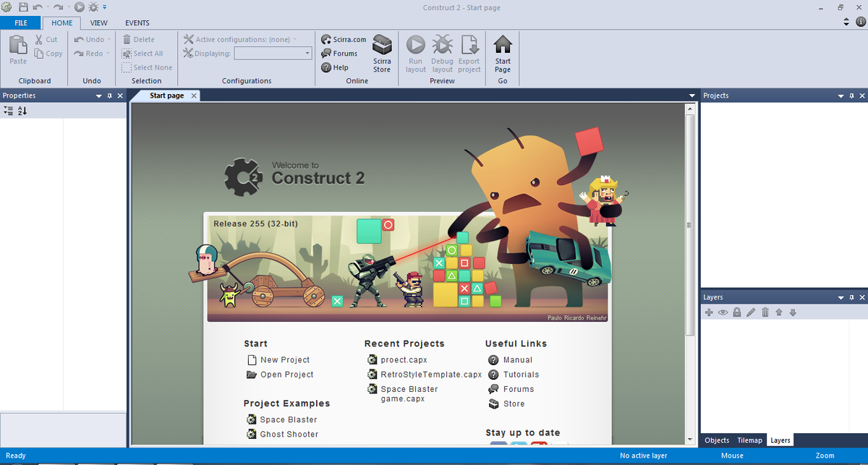Open the Tutorials useful link

coord(514,375)
